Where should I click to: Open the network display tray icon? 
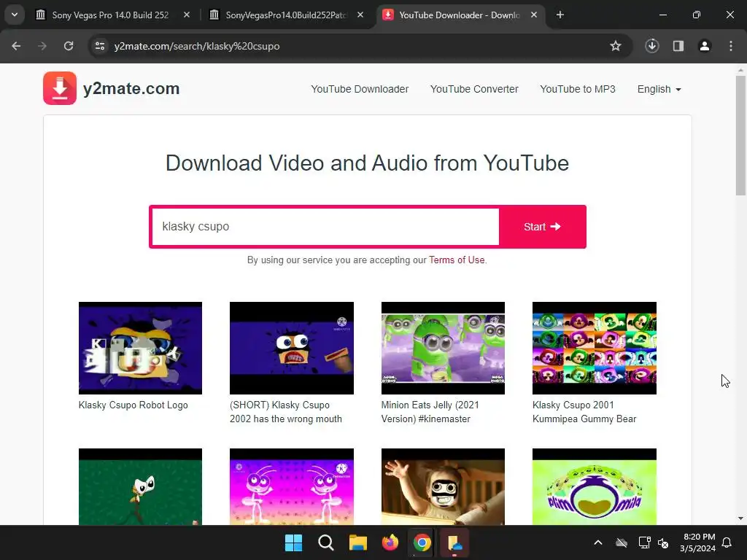point(644,542)
